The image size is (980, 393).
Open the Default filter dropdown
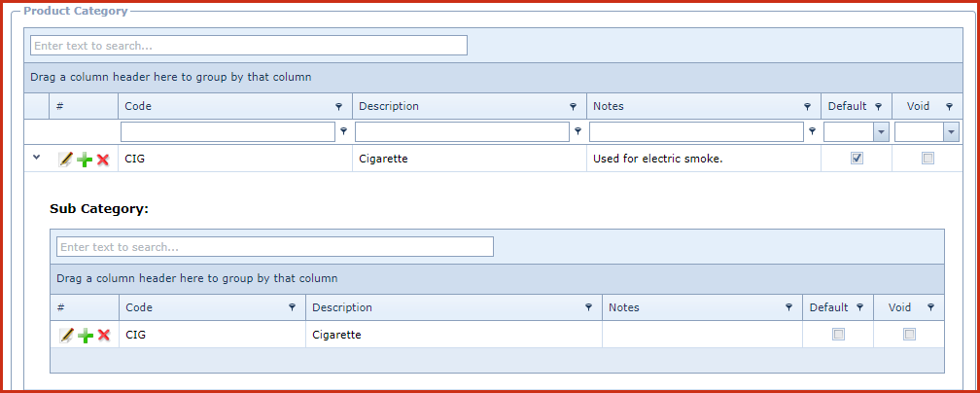881,132
